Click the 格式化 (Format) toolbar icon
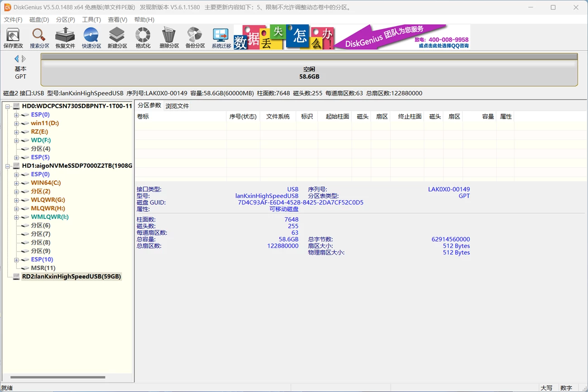Screen dimensions: 588x392 tap(143, 38)
